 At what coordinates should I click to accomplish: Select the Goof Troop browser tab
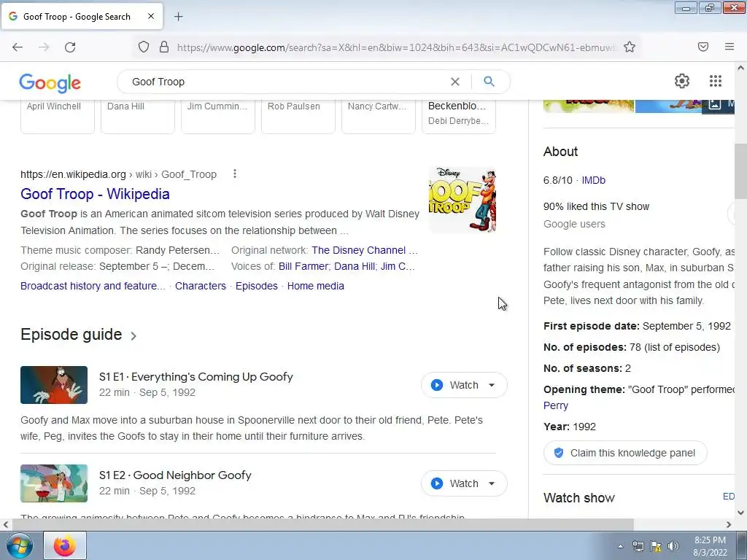point(82,16)
